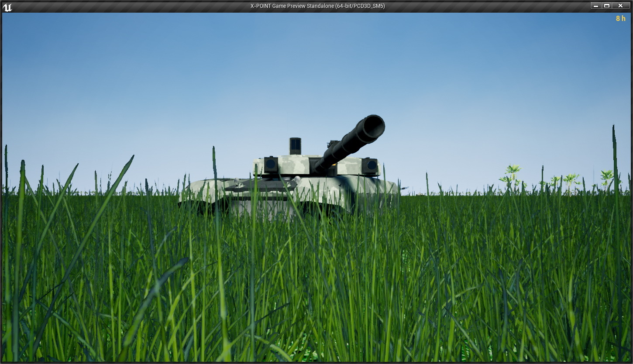Select the right dark sensor box on turret

pyautogui.click(x=371, y=165)
